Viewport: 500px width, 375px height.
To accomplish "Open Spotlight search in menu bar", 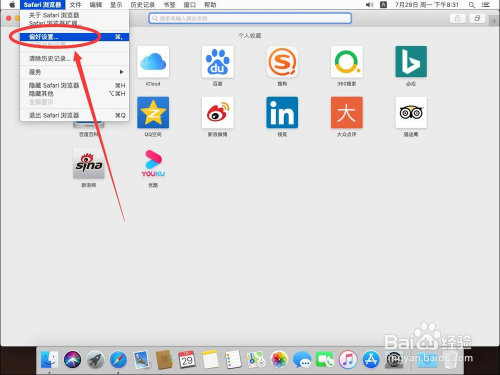I will (x=472, y=5).
